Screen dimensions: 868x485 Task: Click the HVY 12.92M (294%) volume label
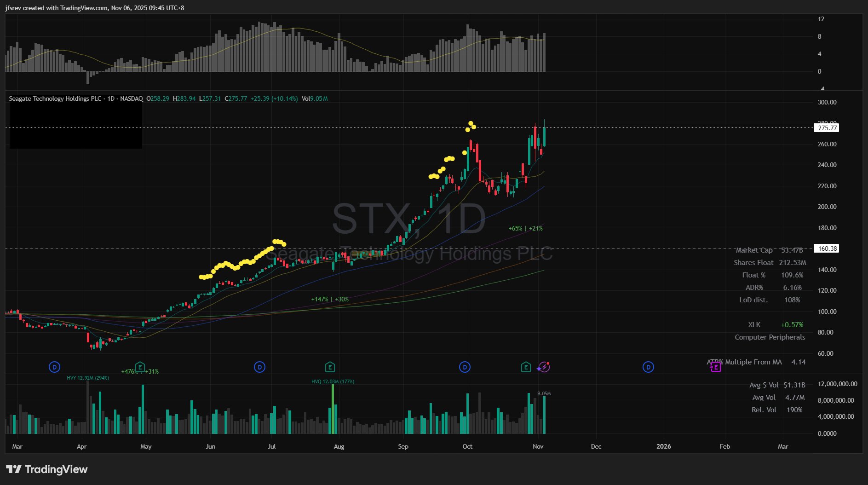click(x=88, y=378)
